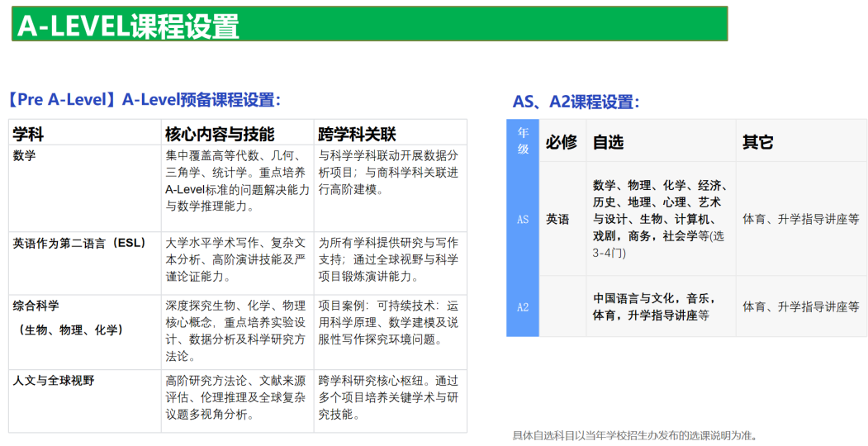The width and height of the screenshot is (868, 446).
Task: Select the blue AS grade cell
Action: [523, 219]
